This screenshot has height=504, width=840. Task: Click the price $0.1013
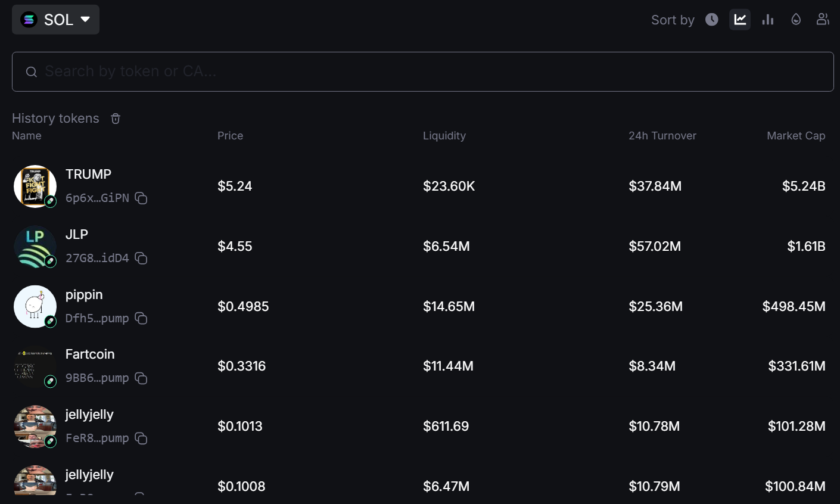[240, 427]
